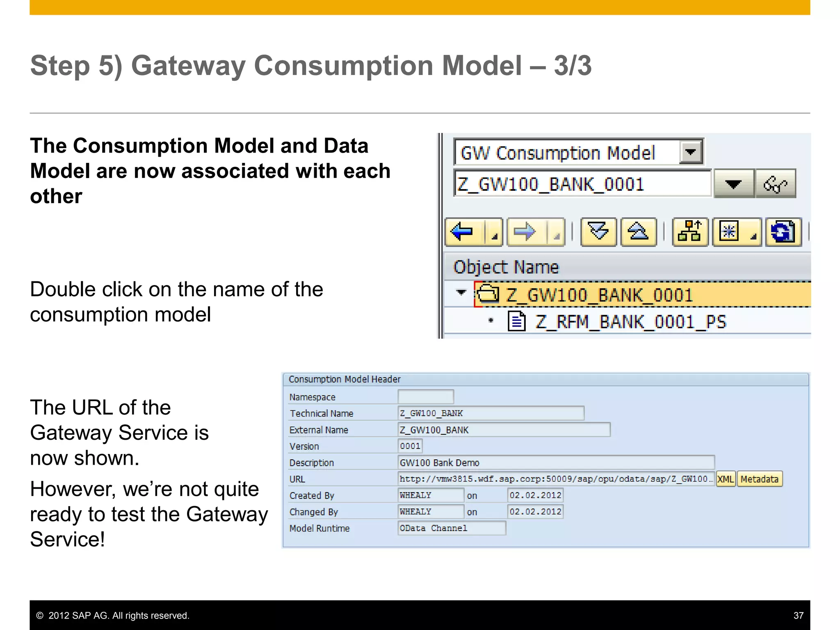Click the refresh object list icon
The width and height of the screenshot is (840, 630).
pyautogui.click(x=783, y=232)
